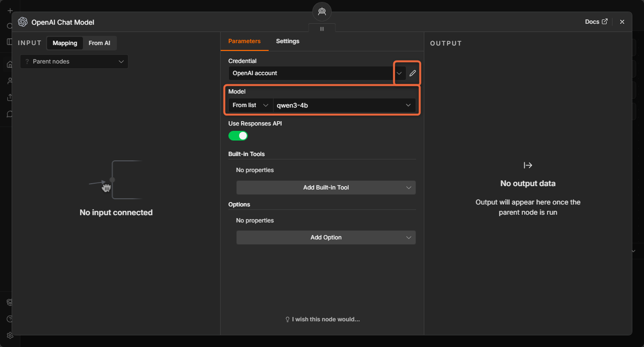Click the Add Built-in Tool button
Image resolution: width=644 pixels, height=347 pixels.
click(x=326, y=188)
